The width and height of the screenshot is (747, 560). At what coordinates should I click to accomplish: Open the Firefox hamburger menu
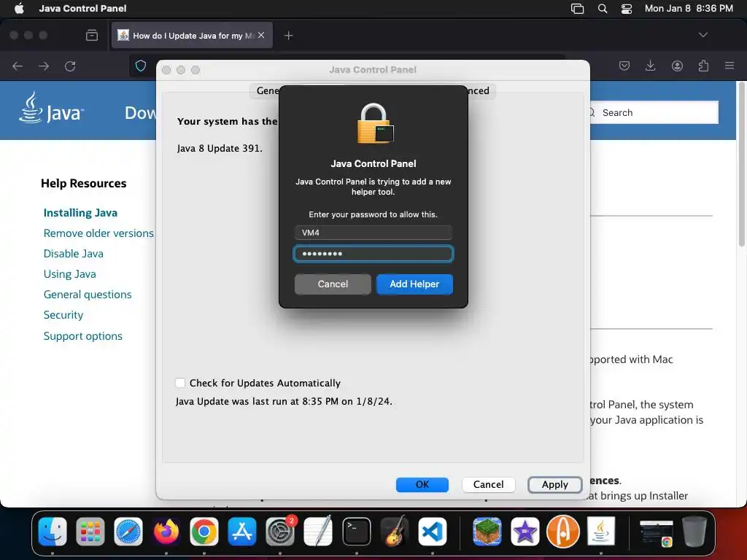coord(729,66)
